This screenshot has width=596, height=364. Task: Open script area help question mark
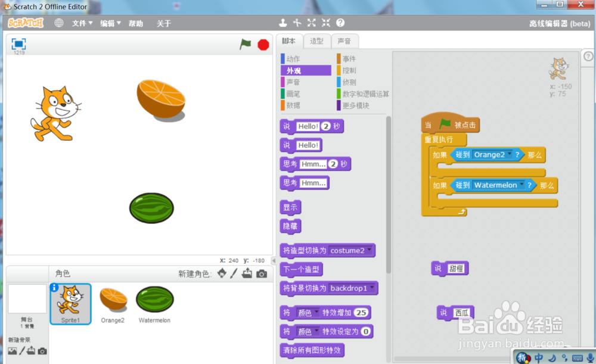pos(588,57)
